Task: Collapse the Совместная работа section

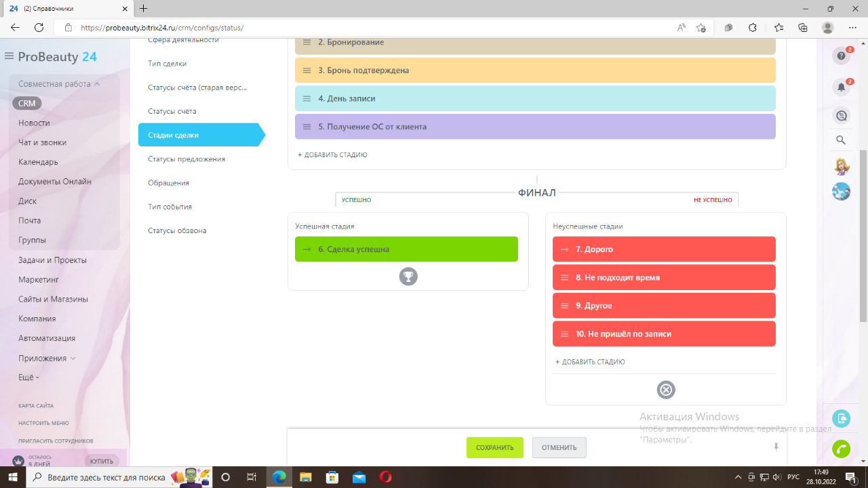Action: click(59, 84)
